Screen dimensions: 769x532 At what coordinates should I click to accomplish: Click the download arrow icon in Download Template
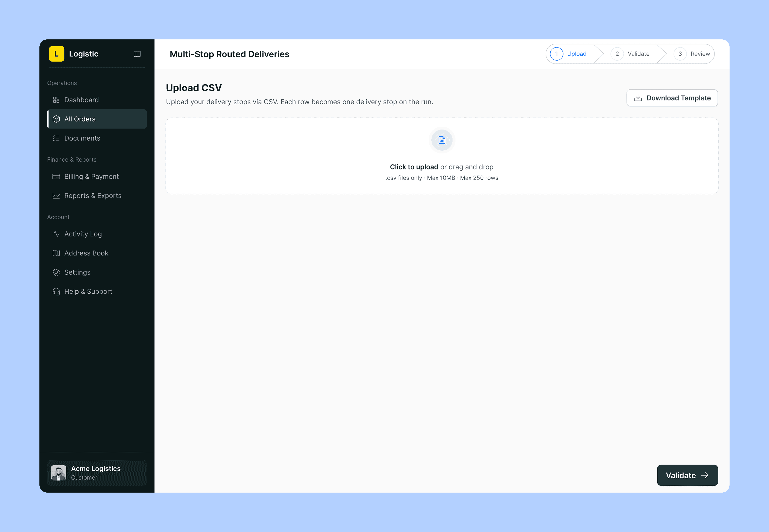coord(638,98)
